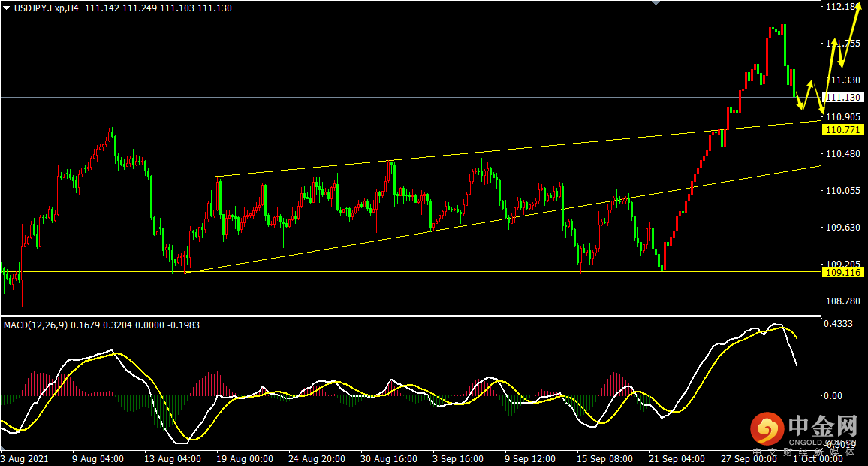Select the 15 Sep 08:00 time label
Image resolution: width=868 pixels, height=466 pixels.
point(604,458)
